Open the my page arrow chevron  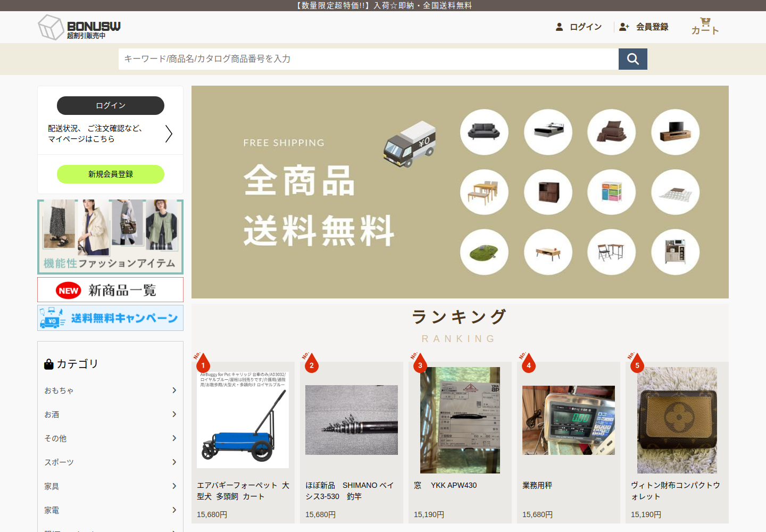169,134
